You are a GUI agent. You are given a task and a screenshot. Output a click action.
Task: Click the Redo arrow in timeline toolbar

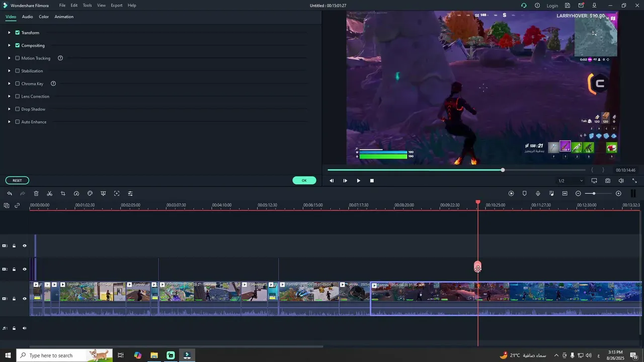point(23,194)
